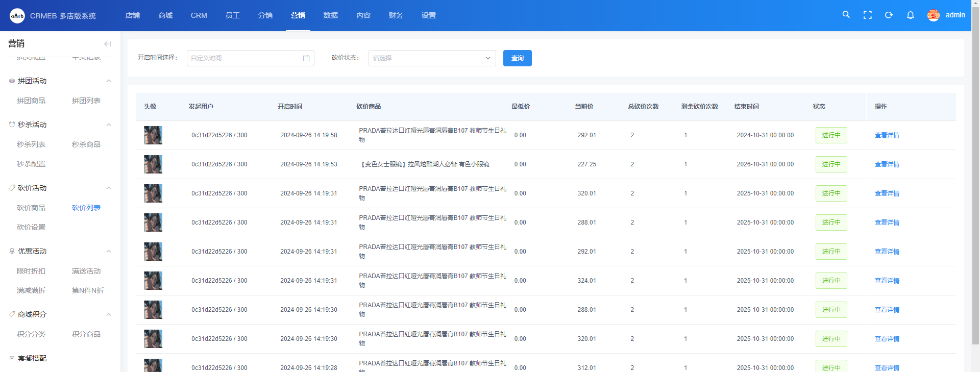Image resolution: width=980 pixels, height=372 pixels.
Task: Open 砍价商品 in the sidebar
Action: 31,208
